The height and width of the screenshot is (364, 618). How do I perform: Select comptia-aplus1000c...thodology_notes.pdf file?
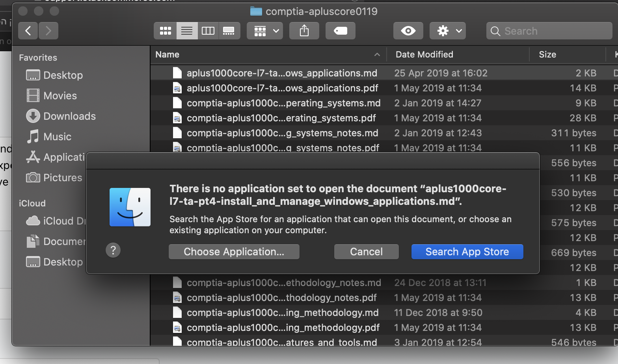pos(384,297)
